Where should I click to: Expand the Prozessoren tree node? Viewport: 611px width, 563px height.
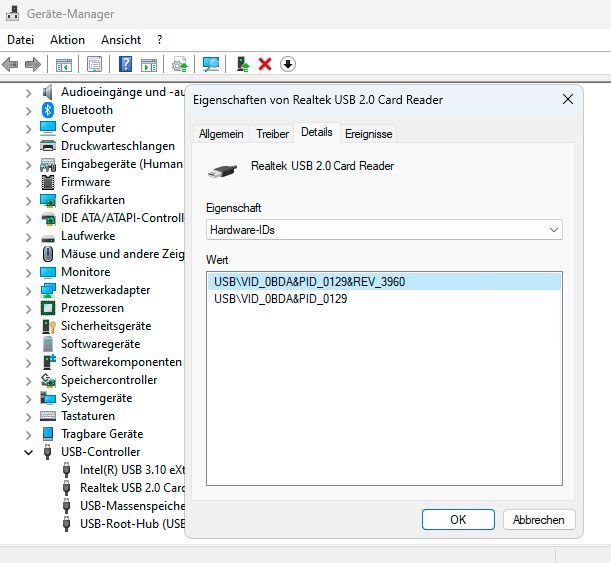click(28, 309)
